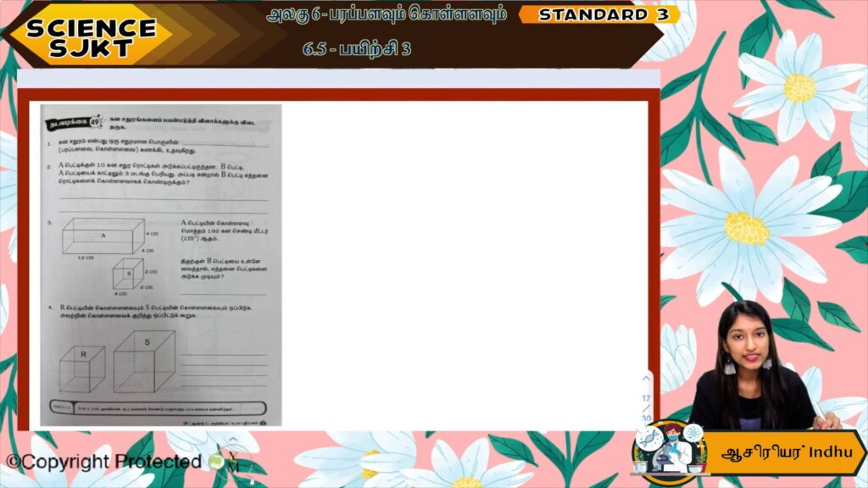This screenshot has height=488, width=868.
Task: Click the 17/30 page counter
Action: (646, 408)
